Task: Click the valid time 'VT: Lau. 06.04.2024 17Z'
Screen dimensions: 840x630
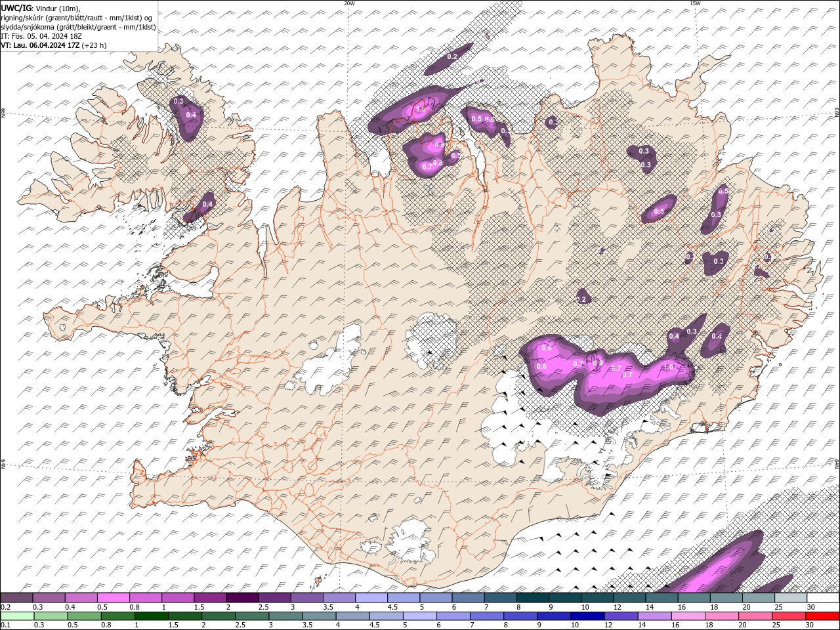Action: [x=40, y=45]
